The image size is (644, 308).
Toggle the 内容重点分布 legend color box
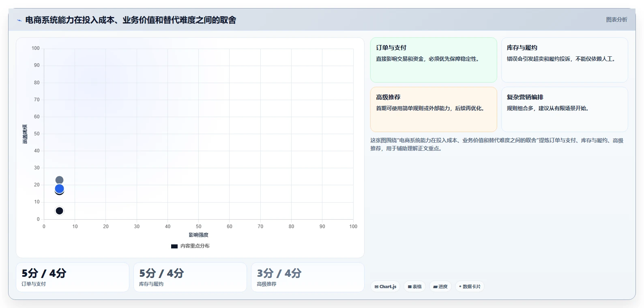pyautogui.click(x=174, y=246)
